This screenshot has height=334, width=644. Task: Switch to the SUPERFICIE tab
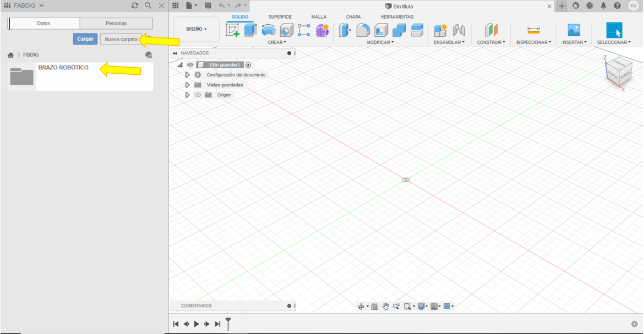(x=280, y=17)
